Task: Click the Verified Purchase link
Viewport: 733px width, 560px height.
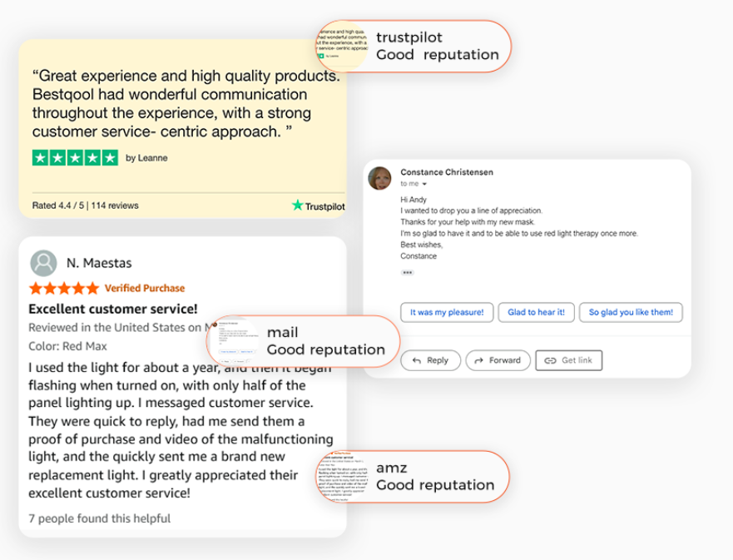Action: (145, 289)
